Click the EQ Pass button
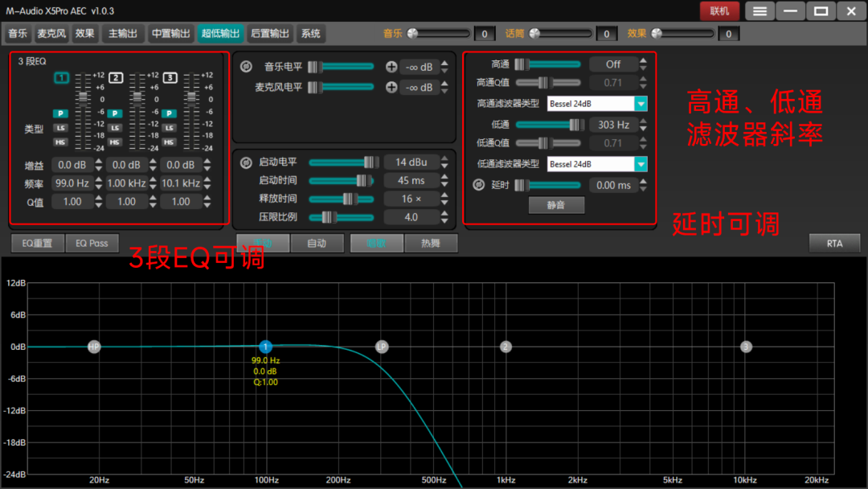The height and width of the screenshot is (489, 868). coord(92,243)
